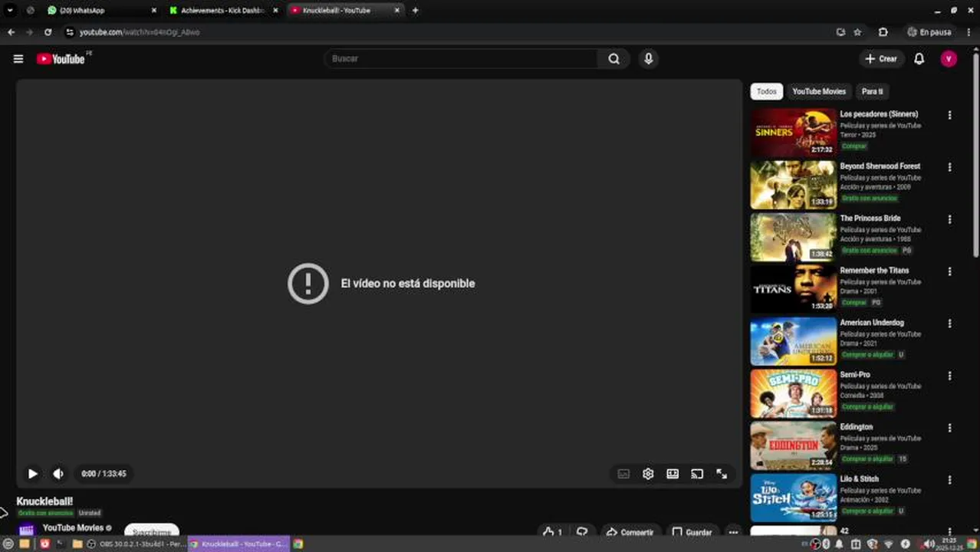Open the player settings gear
980x552 pixels.
tap(648, 474)
